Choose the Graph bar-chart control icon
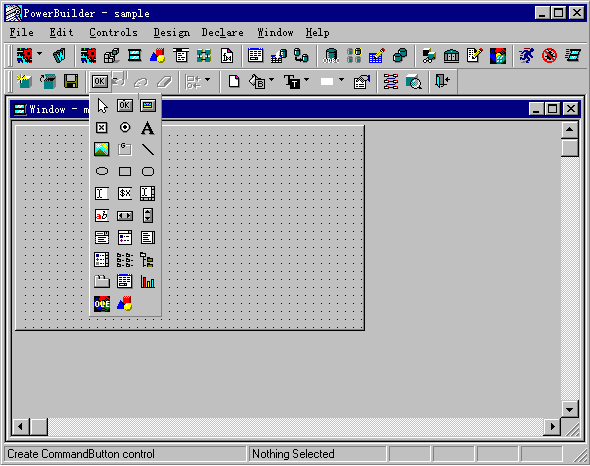 click(x=148, y=282)
